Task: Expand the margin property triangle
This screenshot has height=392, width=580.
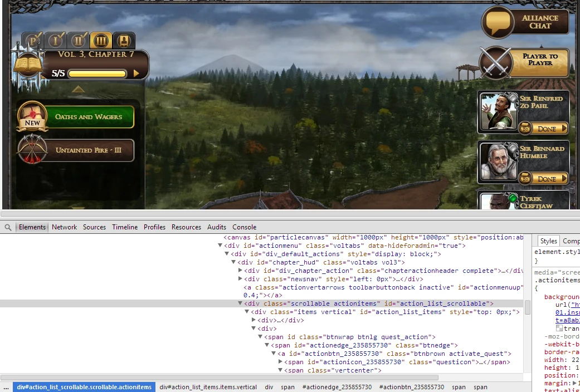Action: (x=574, y=384)
